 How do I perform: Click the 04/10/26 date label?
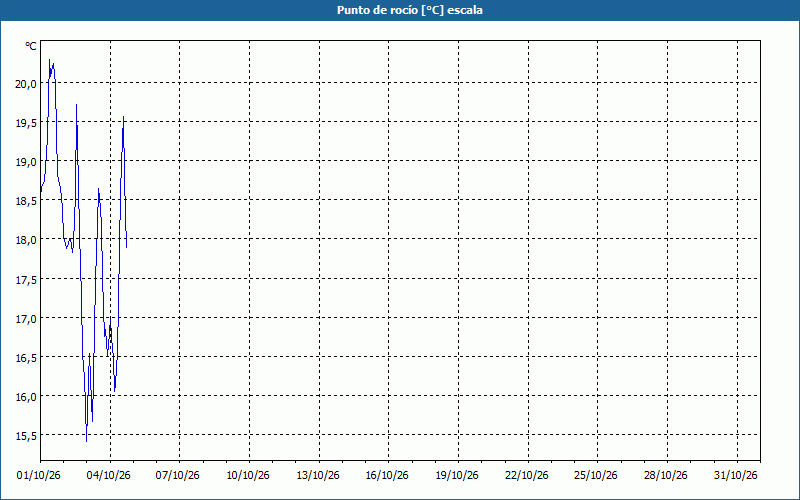[x=109, y=476]
